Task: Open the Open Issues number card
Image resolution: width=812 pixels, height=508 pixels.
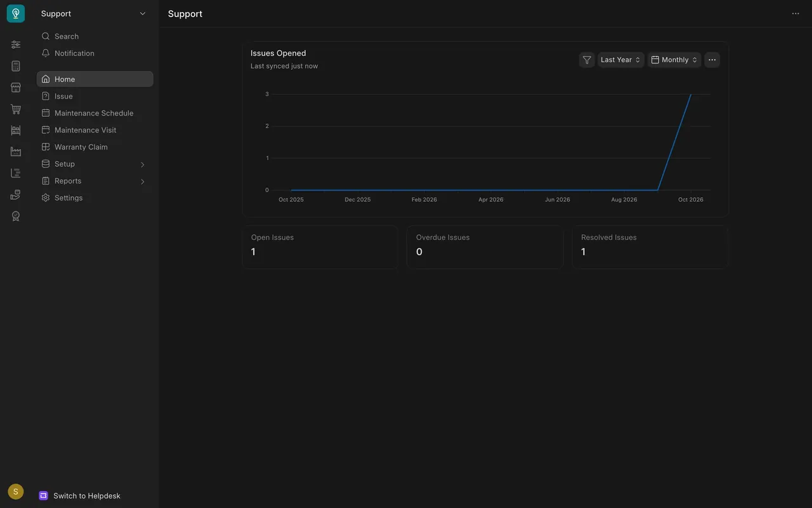Action: 320,247
